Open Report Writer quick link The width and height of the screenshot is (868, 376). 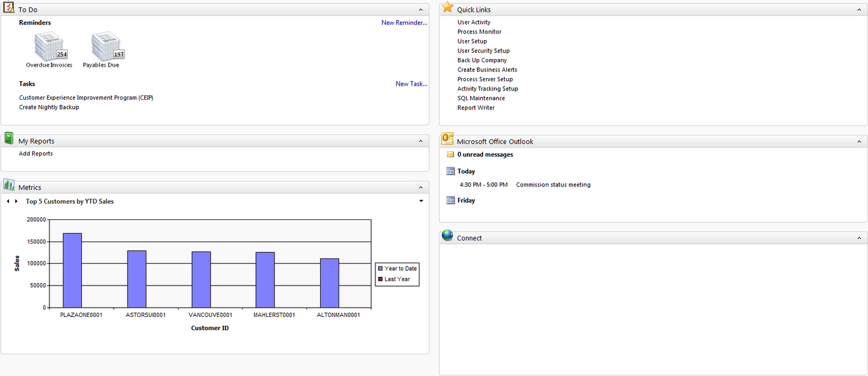coord(476,108)
